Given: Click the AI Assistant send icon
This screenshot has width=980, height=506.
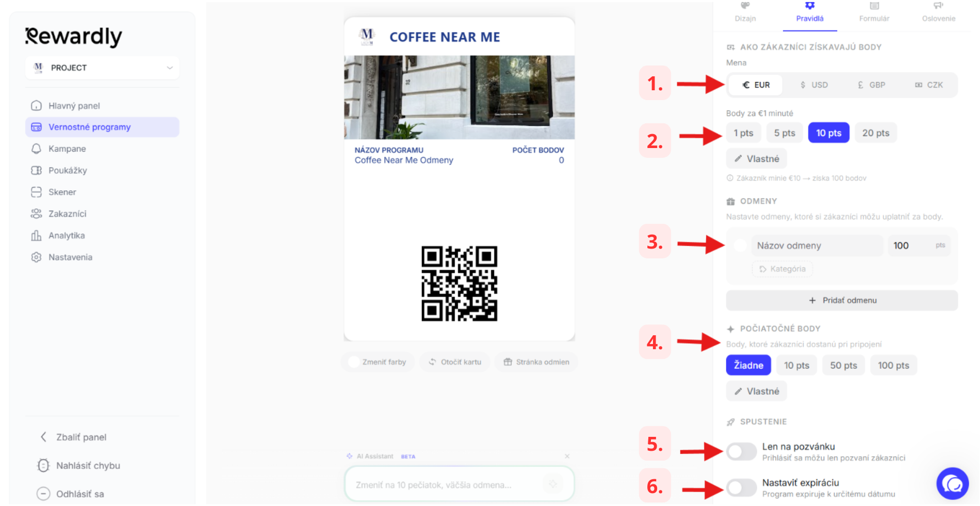Looking at the screenshot, I should coord(553,484).
